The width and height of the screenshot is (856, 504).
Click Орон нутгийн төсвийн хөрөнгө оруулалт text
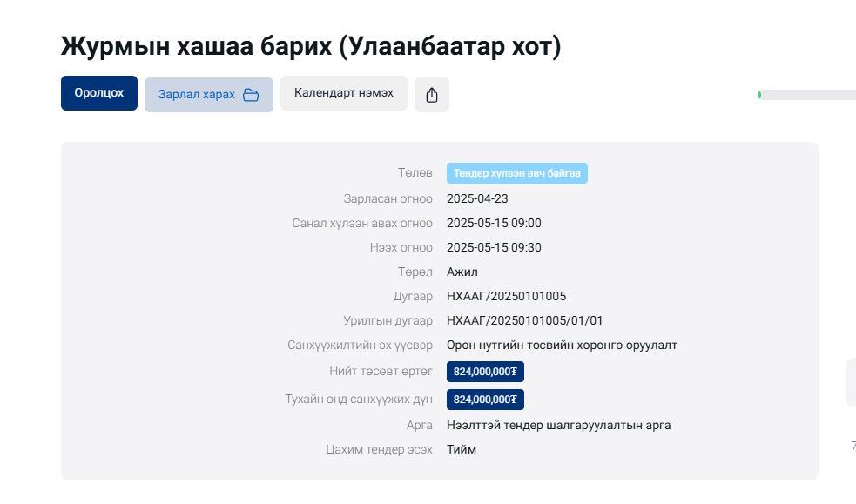click(x=562, y=346)
